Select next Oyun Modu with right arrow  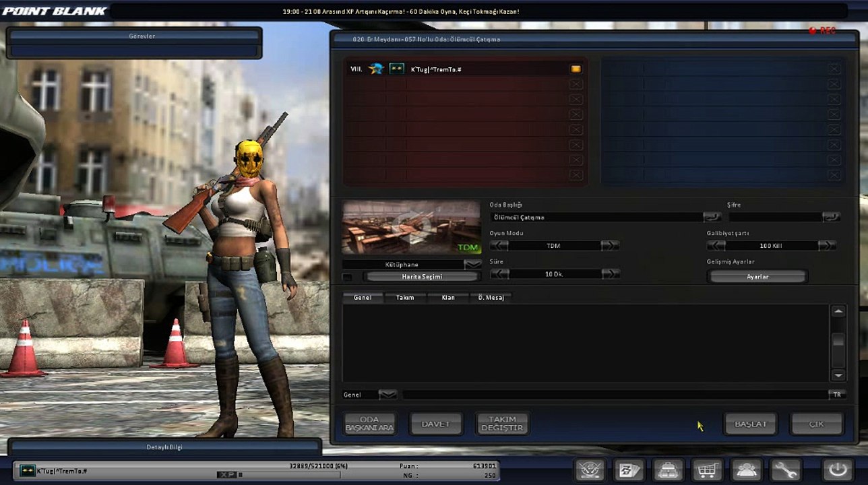click(610, 246)
